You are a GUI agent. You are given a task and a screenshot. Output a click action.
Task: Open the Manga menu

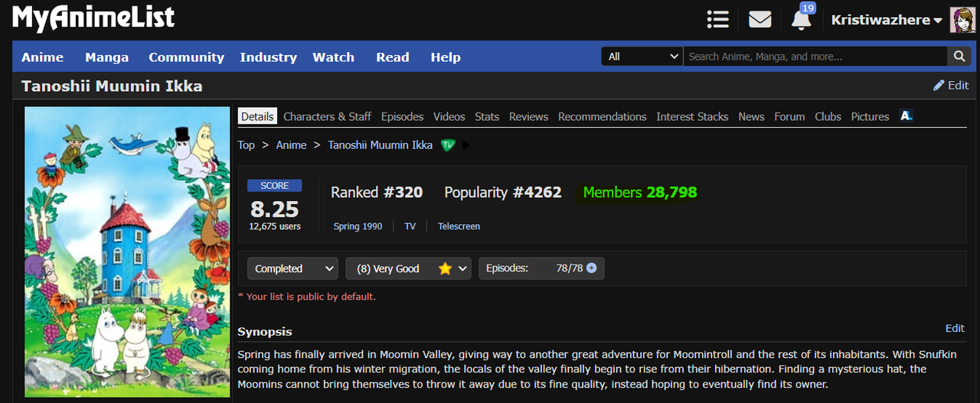pos(106,57)
